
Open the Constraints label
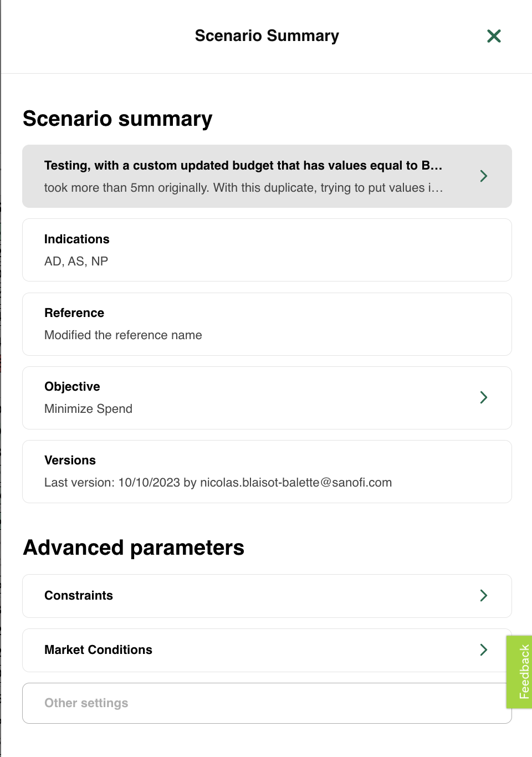point(79,596)
